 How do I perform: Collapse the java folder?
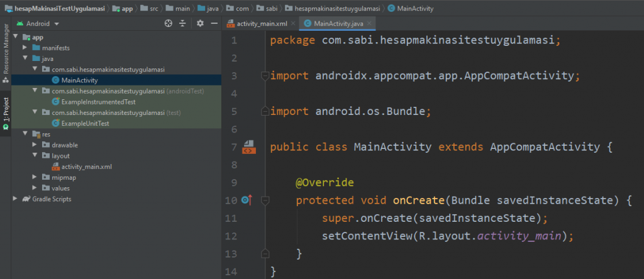[x=25, y=58]
